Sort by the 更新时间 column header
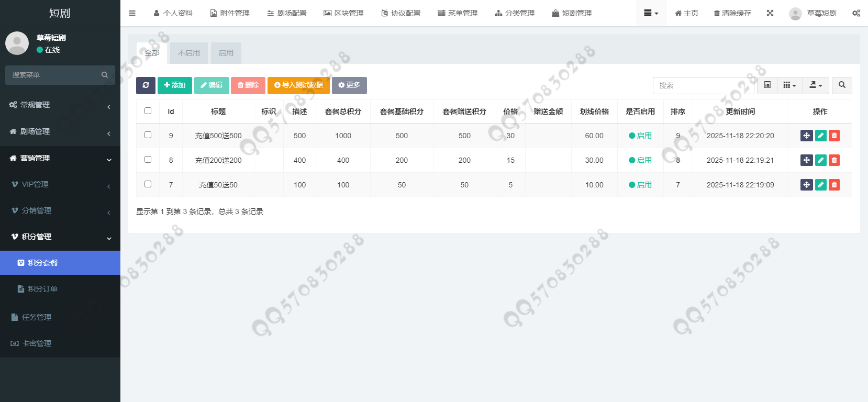Image resolution: width=868 pixels, height=402 pixels. (740, 111)
